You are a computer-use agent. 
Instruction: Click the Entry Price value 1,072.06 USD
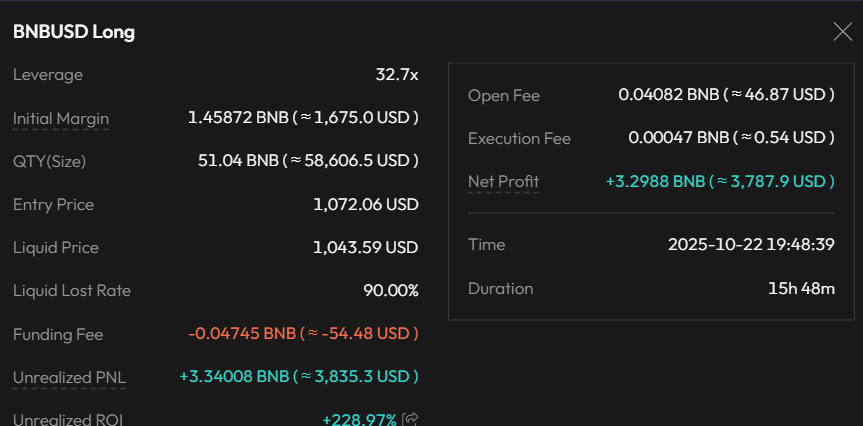(365, 205)
